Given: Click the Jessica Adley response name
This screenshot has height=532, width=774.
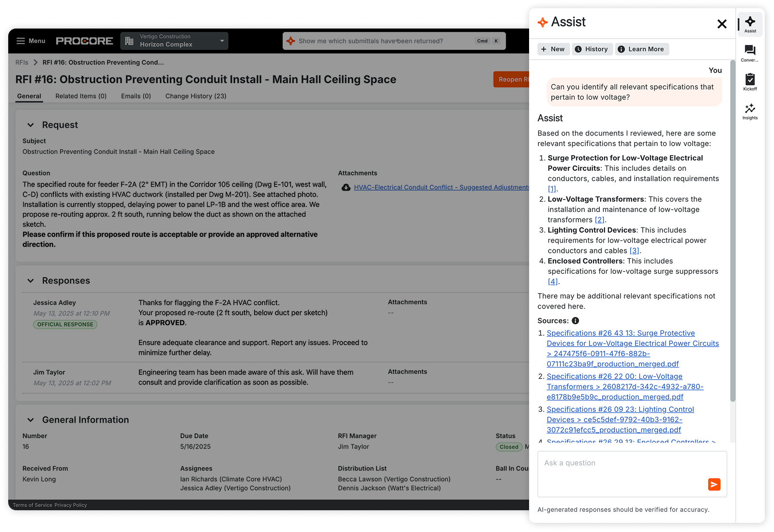Looking at the screenshot, I should (x=55, y=303).
